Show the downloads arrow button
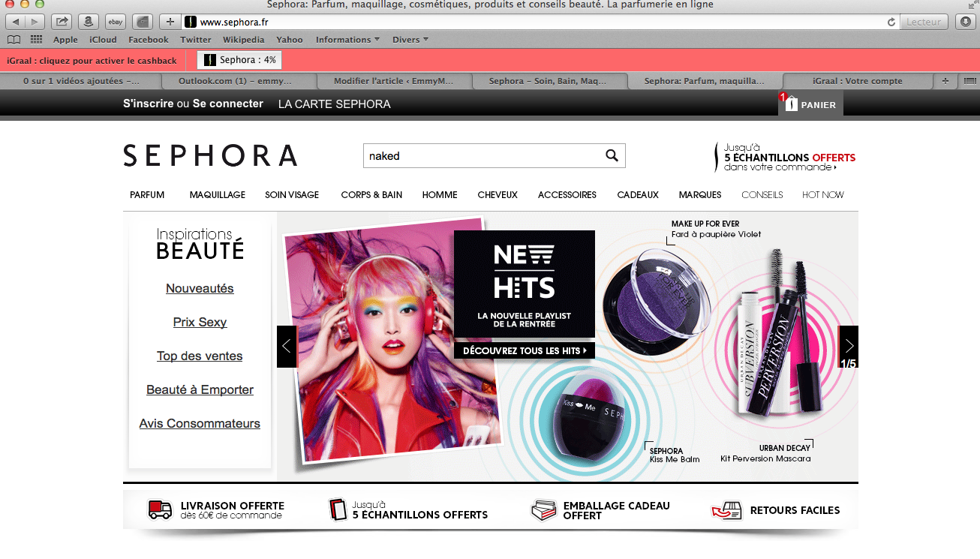This screenshot has height=559, width=980. (x=965, y=22)
